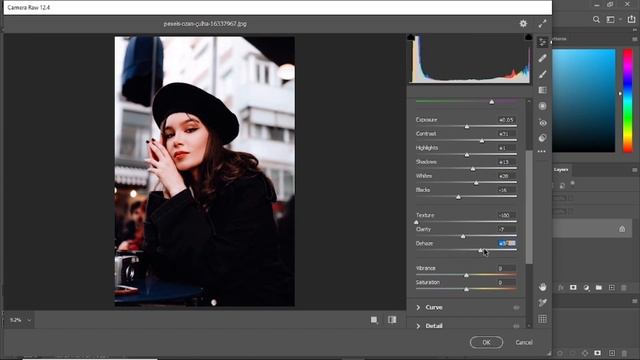This screenshot has width=640, height=360.
Task: Click the Blacks slider handle
Action: coord(458,197)
